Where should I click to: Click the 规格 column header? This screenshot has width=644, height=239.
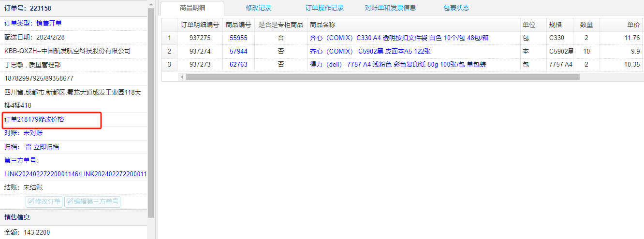560,25
